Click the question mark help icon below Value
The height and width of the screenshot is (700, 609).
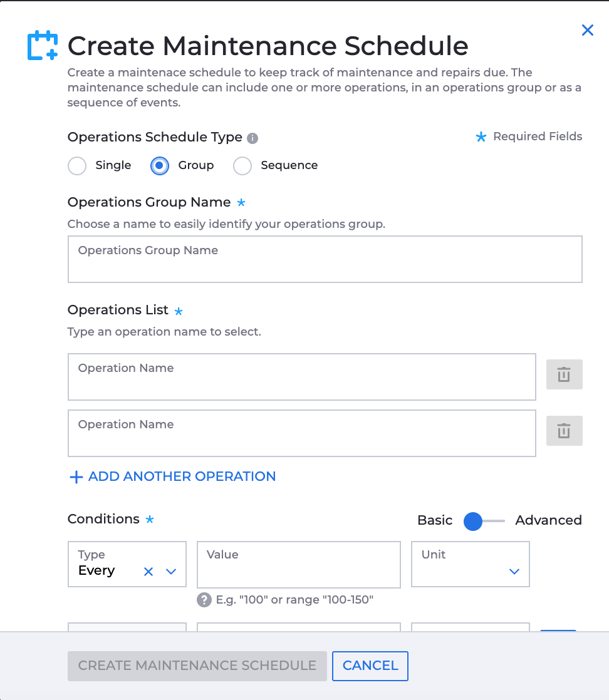click(x=204, y=600)
